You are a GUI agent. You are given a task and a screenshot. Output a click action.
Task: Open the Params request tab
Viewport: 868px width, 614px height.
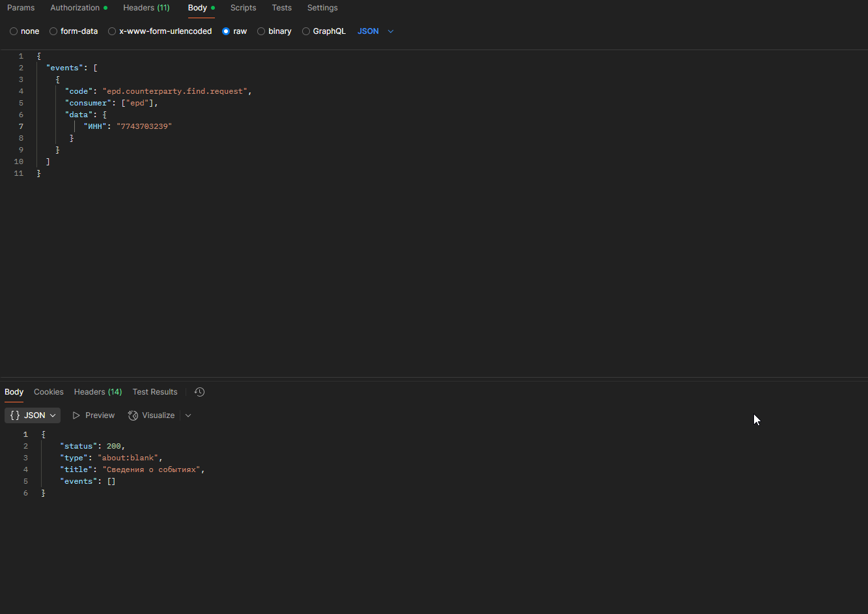tap(21, 8)
